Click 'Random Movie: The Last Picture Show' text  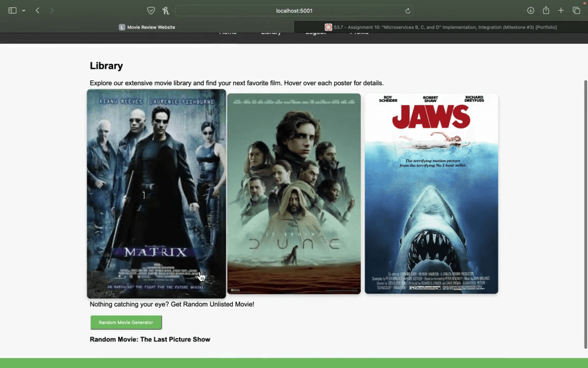(x=150, y=339)
